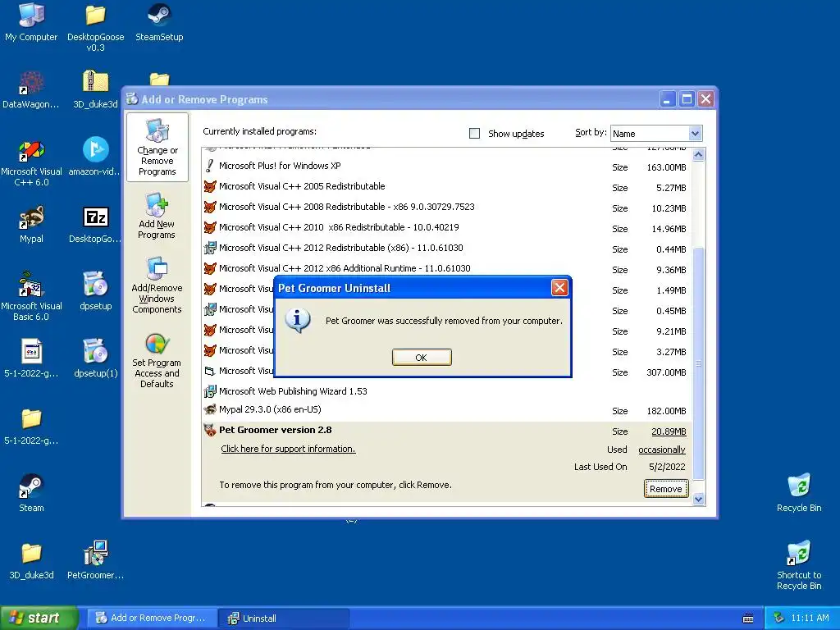The height and width of the screenshot is (630, 840).
Task: Select Visual C++ 2010 x86 Redistributable entry
Action: click(x=447, y=228)
